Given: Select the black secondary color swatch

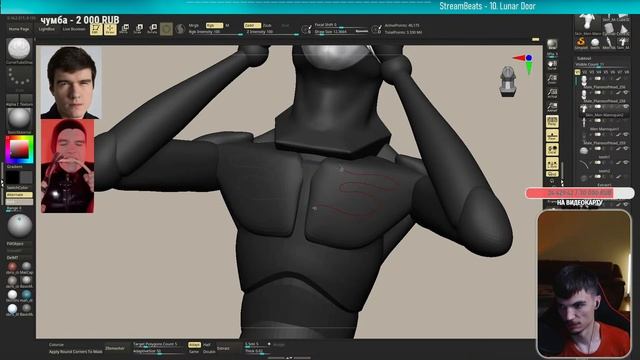Looking at the screenshot, I should tap(12, 177).
